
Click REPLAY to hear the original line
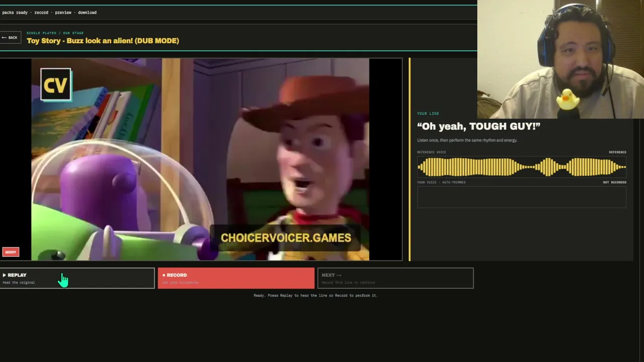[x=77, y=278]
